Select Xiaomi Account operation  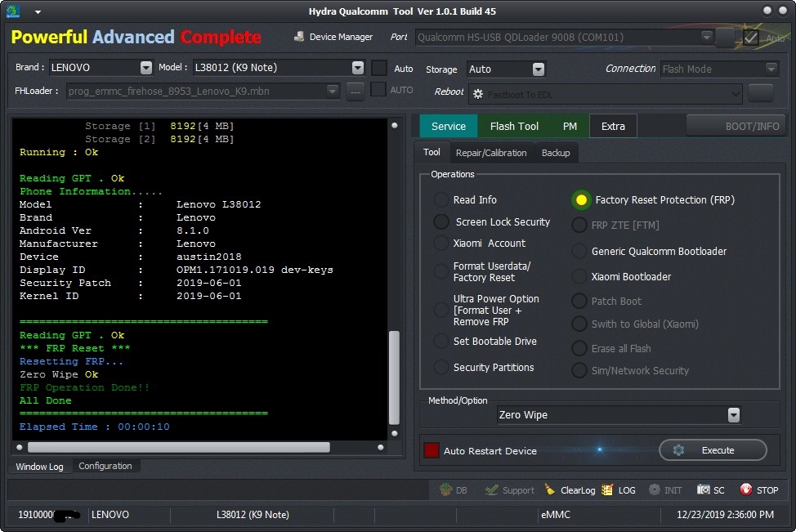click(440, 244)
